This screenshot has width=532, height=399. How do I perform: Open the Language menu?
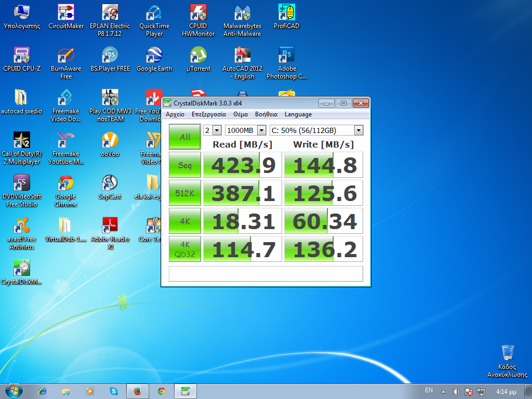[298, 114]
